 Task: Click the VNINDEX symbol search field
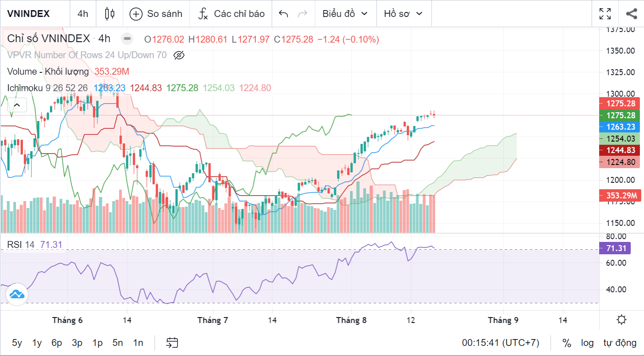pyautogui.click(x=28, y=14)
